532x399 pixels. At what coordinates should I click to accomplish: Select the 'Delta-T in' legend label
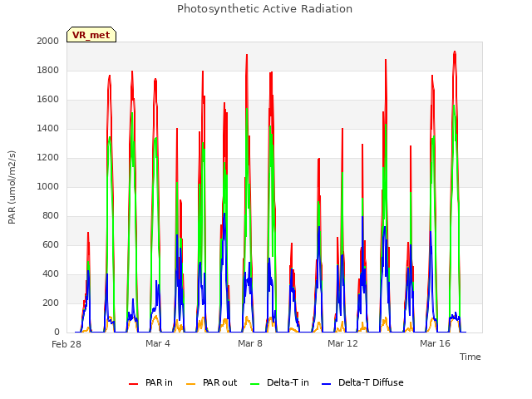click(x=288, y=382)
